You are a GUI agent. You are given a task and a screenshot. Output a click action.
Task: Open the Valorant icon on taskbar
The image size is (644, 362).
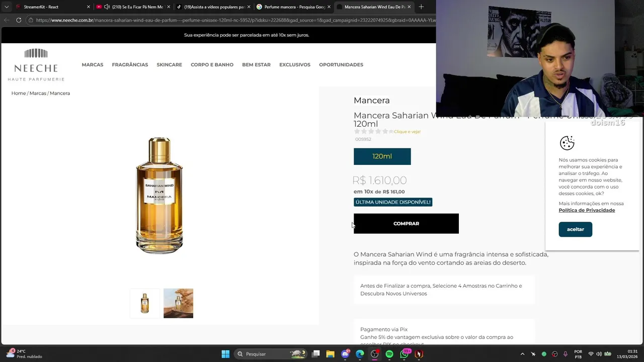[419, 354]
